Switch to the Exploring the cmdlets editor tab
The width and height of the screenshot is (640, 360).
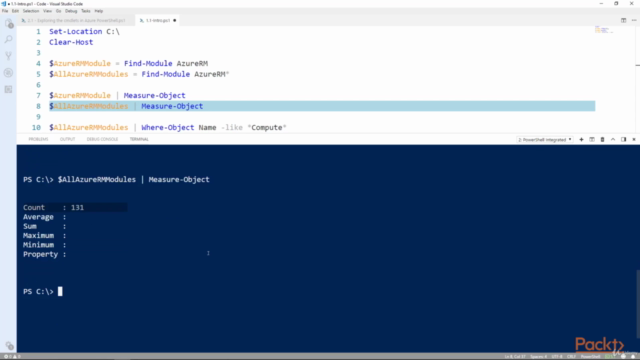pyautogui.click(x=76, y=20)
